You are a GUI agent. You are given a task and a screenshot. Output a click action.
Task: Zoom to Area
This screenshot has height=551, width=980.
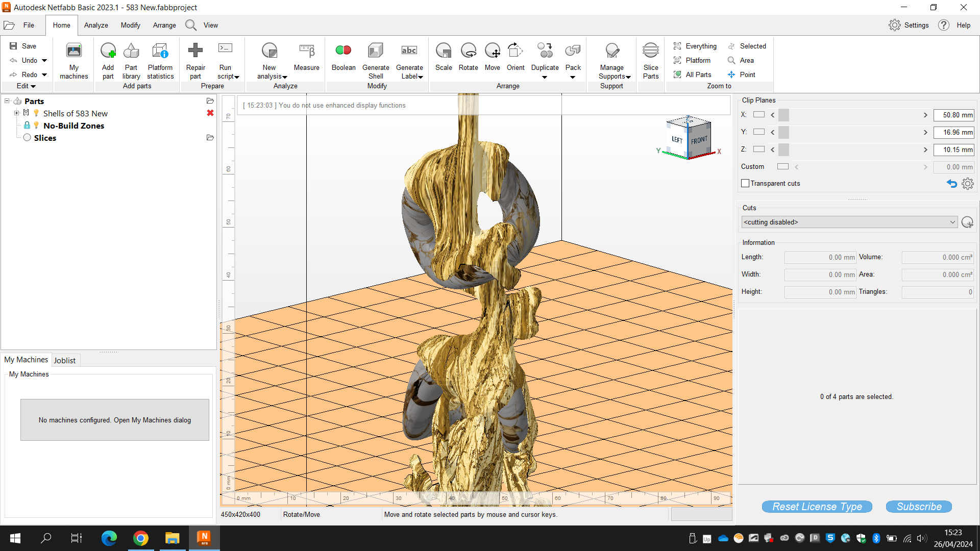741,60
